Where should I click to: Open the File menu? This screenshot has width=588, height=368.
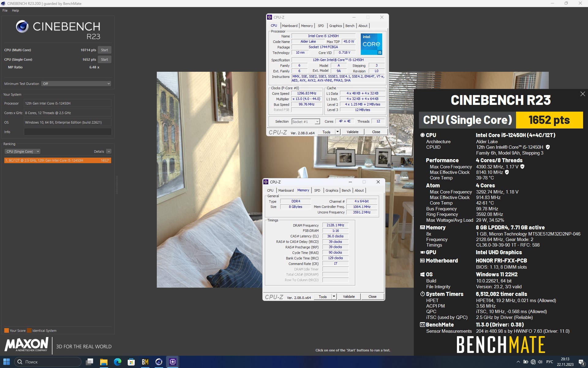click(5, 10)
